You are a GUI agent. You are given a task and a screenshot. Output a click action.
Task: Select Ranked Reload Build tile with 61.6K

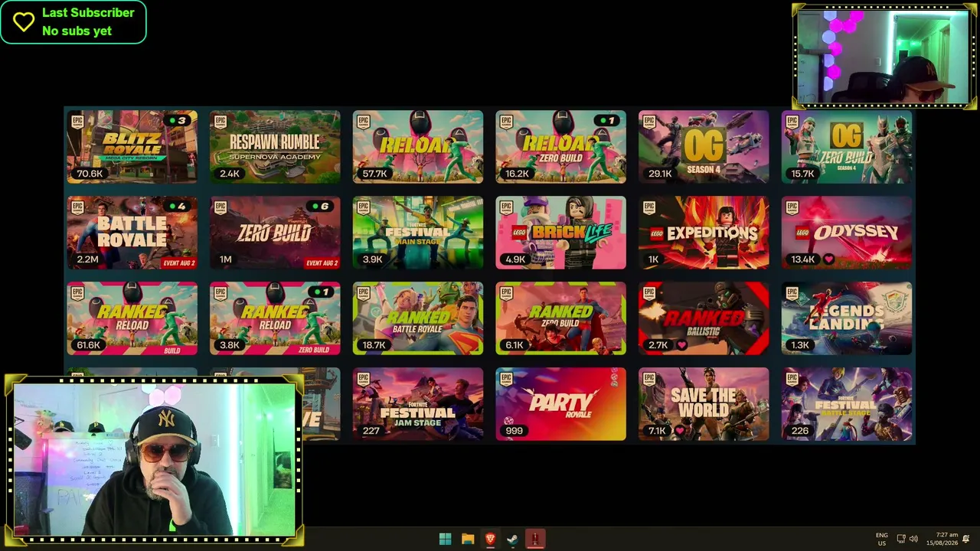(132, 318)
